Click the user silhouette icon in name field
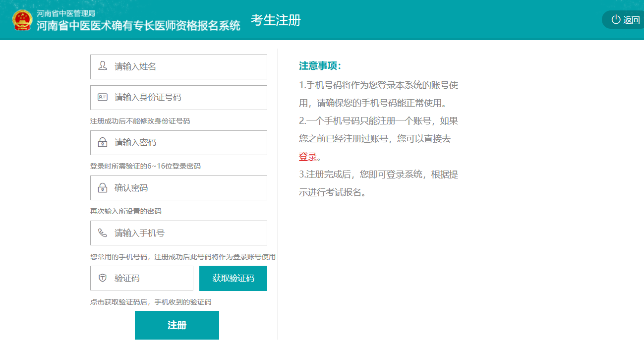The width and height of the screenshot is (644, 351). pos(103,66)
